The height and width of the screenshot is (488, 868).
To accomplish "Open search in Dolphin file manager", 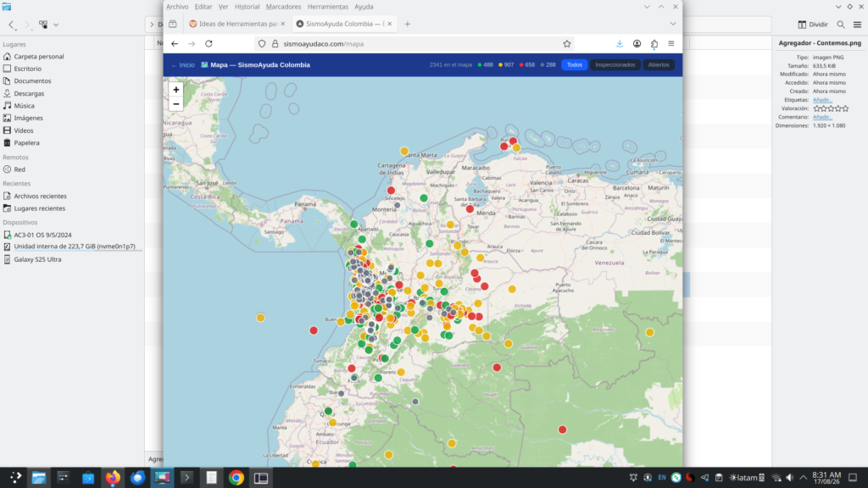I will 841,25.
